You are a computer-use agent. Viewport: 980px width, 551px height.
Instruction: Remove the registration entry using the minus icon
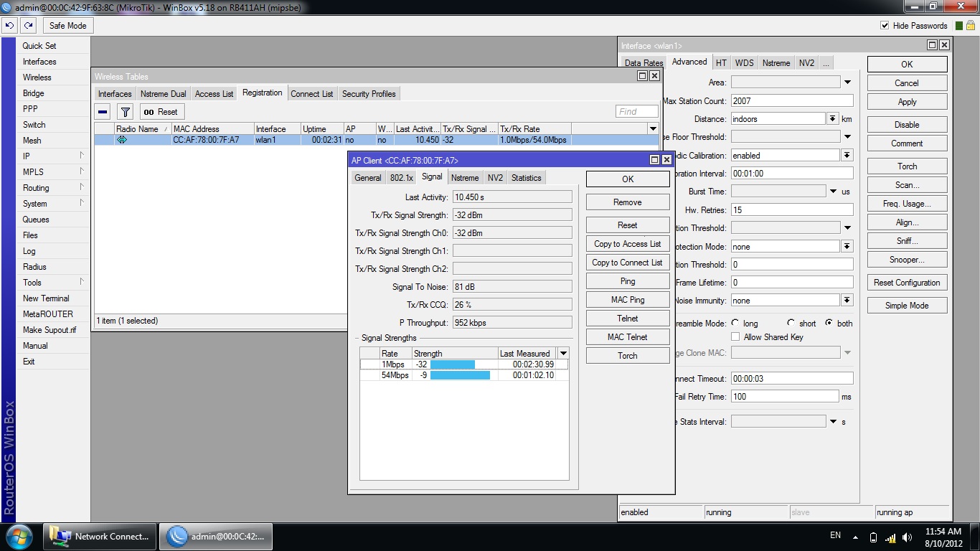pos(101,111)
